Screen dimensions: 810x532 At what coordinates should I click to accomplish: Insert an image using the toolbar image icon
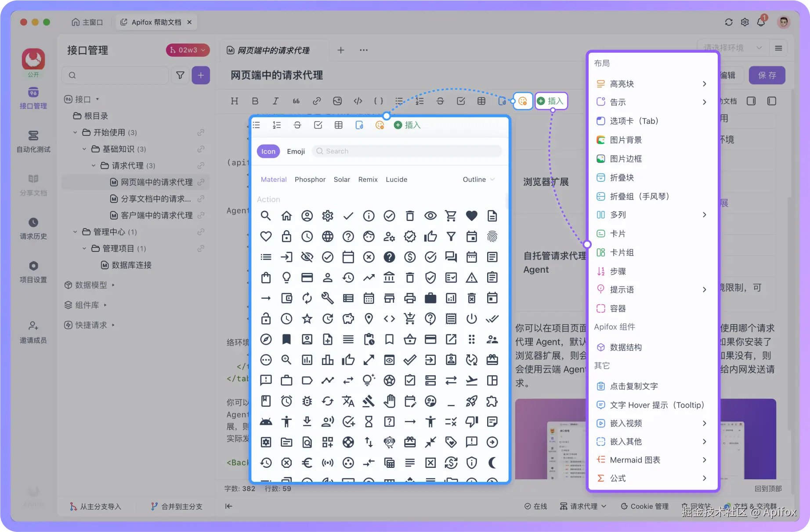click(x=337, y=101)
